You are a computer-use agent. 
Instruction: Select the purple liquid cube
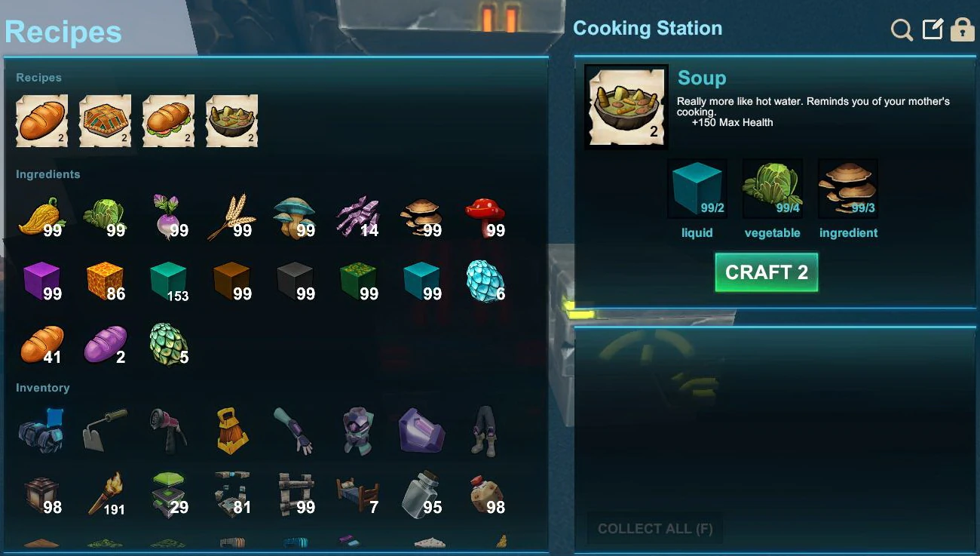click(42, 280)
